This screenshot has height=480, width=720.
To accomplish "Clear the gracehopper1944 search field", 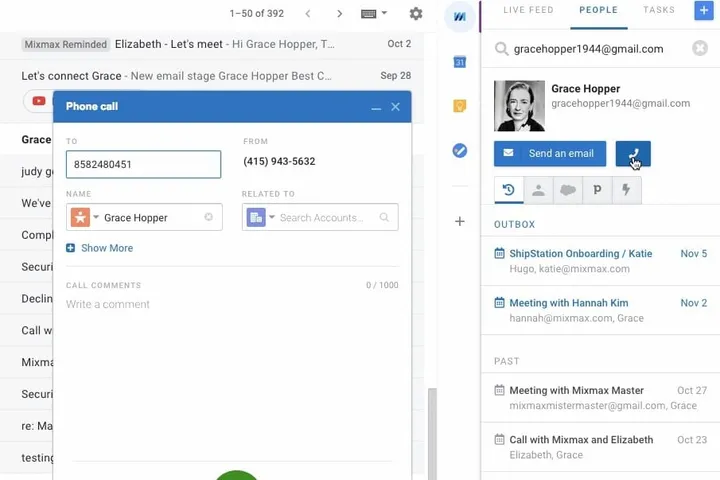I will point(700,48).
